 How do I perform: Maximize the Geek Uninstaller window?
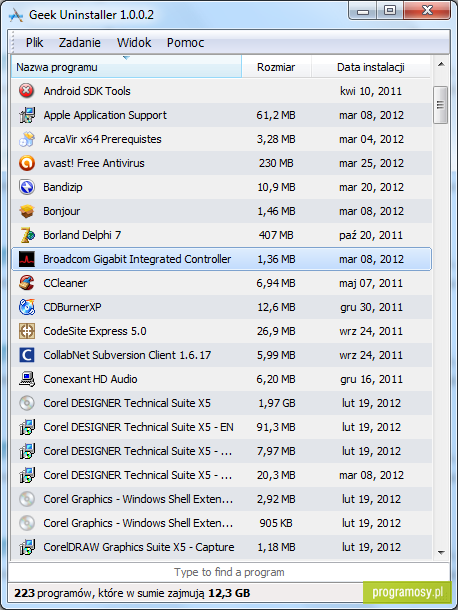390,10
